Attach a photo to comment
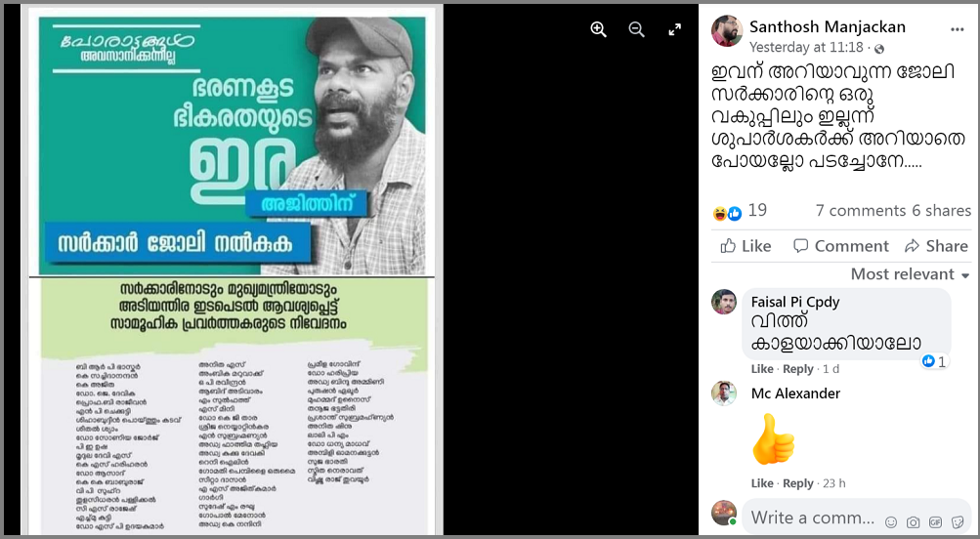This screenshot has height=539, width=980. click(914, 521)
